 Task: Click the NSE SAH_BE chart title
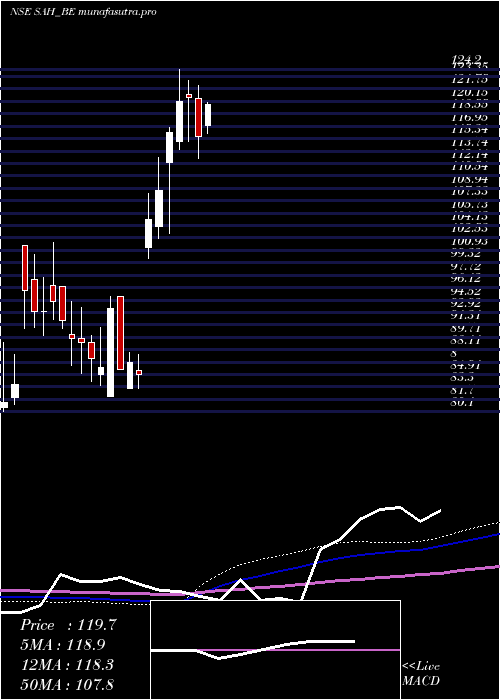[83, 12]
